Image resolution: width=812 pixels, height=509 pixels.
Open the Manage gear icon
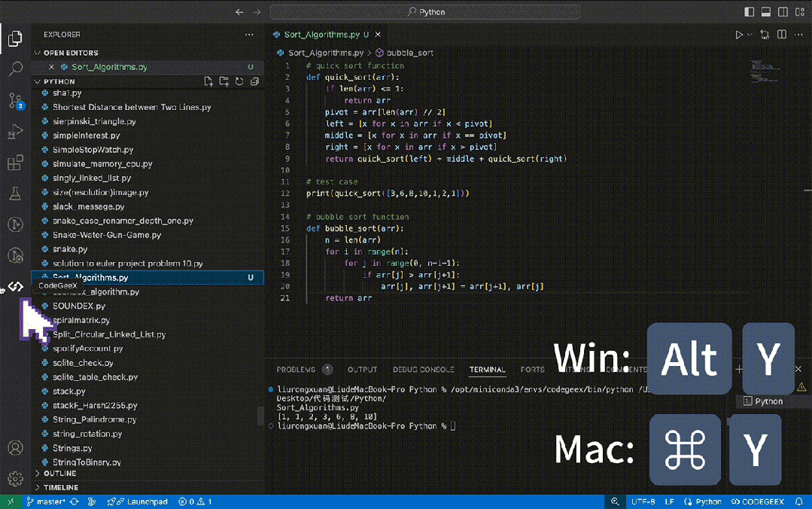pyautogui.click(x=16, y=478)
